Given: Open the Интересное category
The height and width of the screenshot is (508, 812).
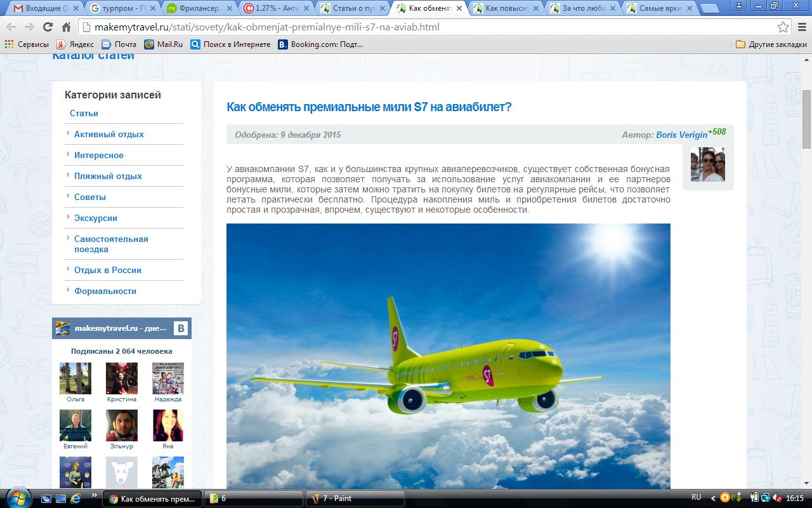Looking at the screenshot, I should (99, 155).
